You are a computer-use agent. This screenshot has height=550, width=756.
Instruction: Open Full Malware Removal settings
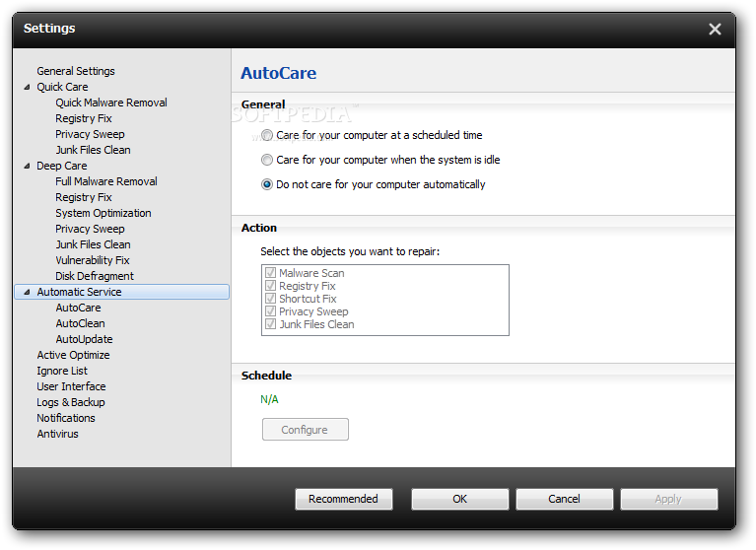(106, 181)
